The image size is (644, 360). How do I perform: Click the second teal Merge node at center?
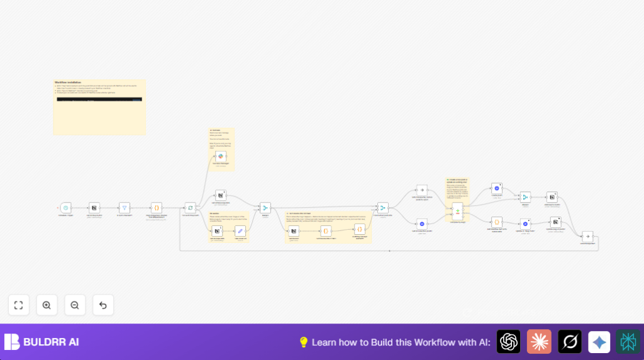coord(383,208)
